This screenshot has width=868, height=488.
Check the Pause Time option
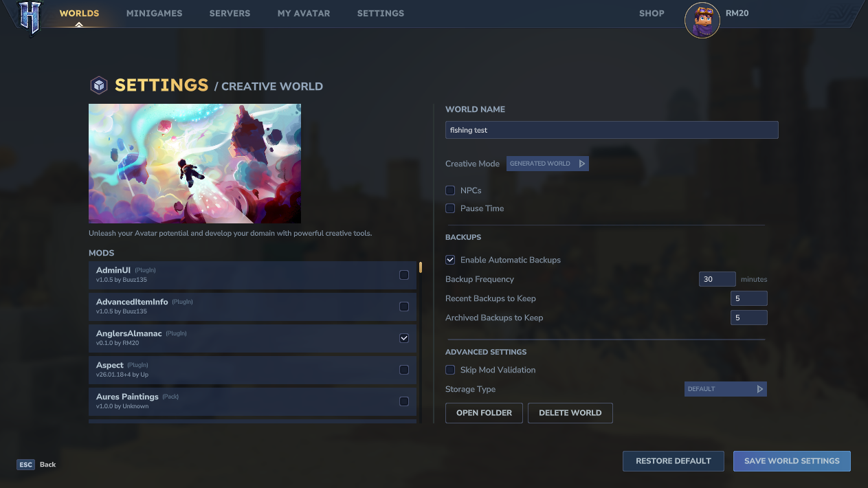pos(450,208)
